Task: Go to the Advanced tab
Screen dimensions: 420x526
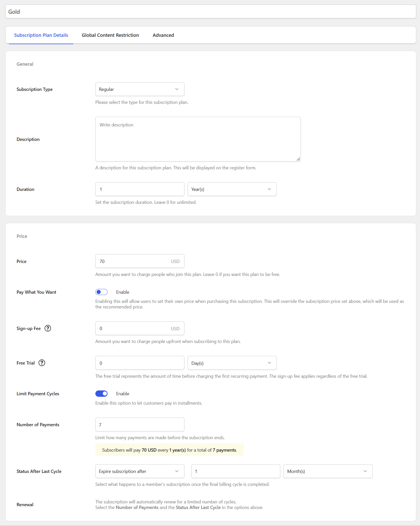Action: [163, 35]
